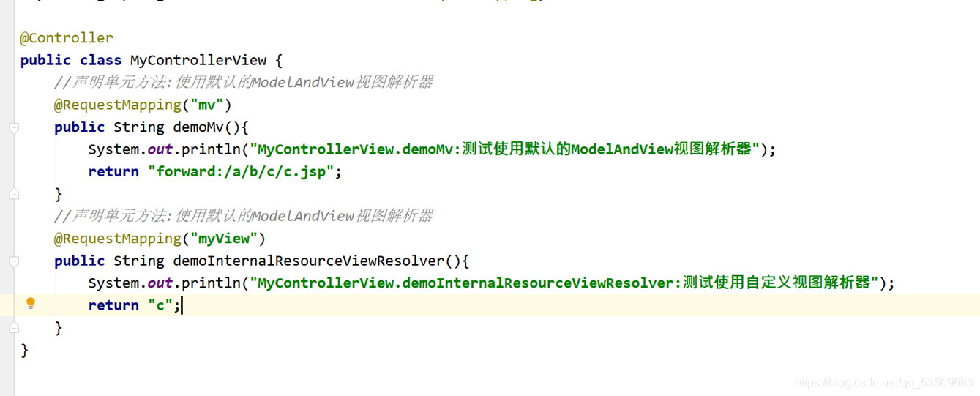Click the MyControllerView class name
This screenshot has height=396, width=980.
pos(198,60)
